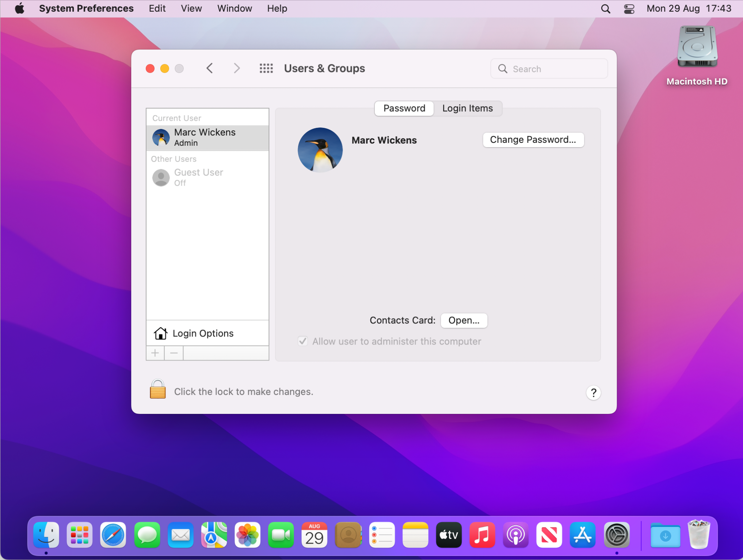Viewport: 743px width, 560px height.
Task: Open Calendar from the Dock
Action: [x=315, y=535]
